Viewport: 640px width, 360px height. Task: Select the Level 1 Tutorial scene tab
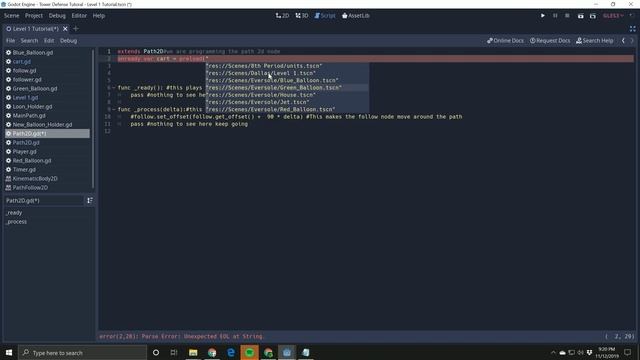(33, 29)
